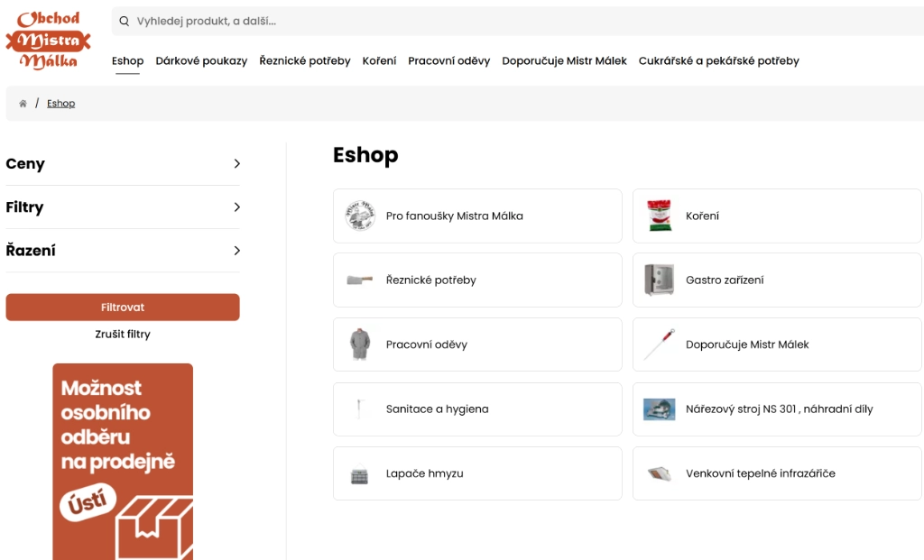Expand the Ceny filter chevron
This screenshot has width=924, height=560.
(237, 164)
